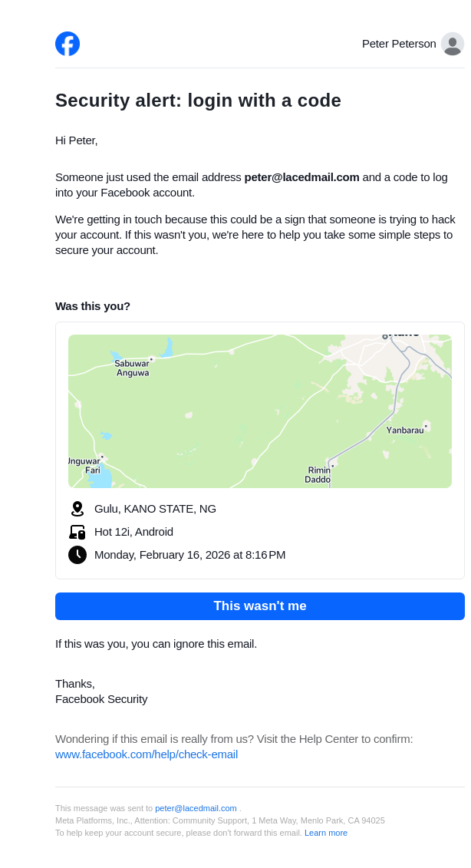This screenshot has width=471, height=868.
Task: Click the peter@lacedmail.com link in the footer
Action: (196, 808)
